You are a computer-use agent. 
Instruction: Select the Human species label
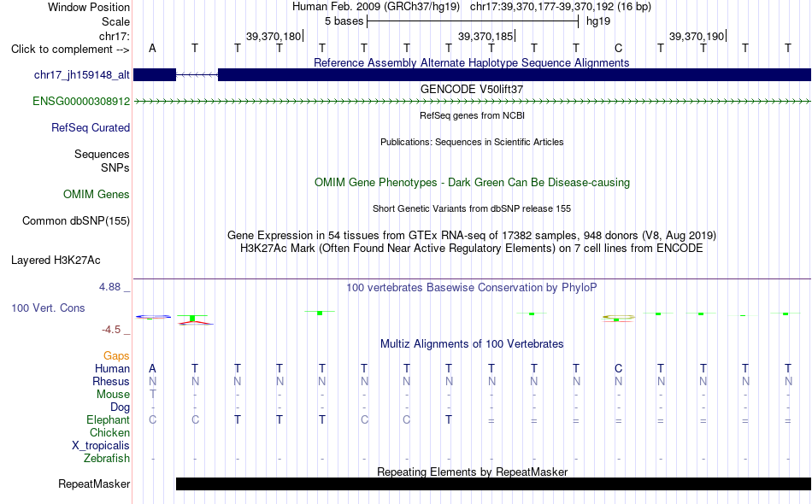tap(112, 368)
